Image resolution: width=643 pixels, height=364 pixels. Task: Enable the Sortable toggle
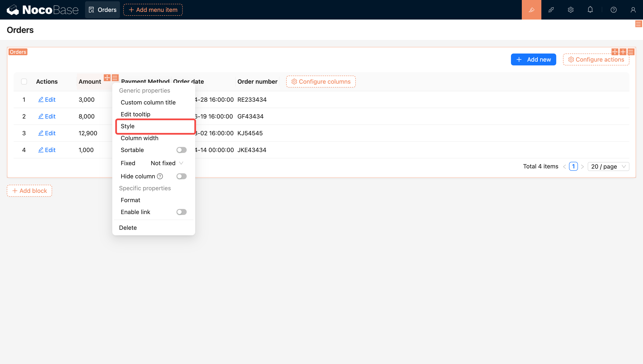[x=181, y=150]
